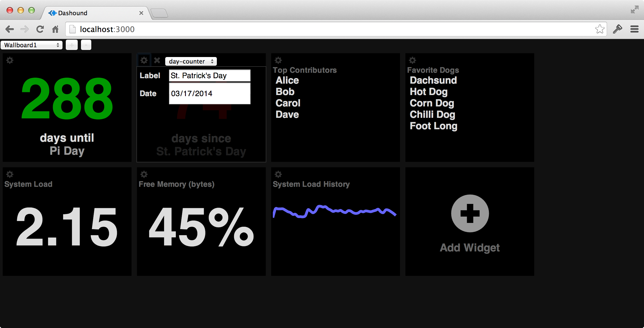This screenshot has height=328, width=644.
Task: Click the Date input field 03/17/2014
Action: click(x=210, y=93)
